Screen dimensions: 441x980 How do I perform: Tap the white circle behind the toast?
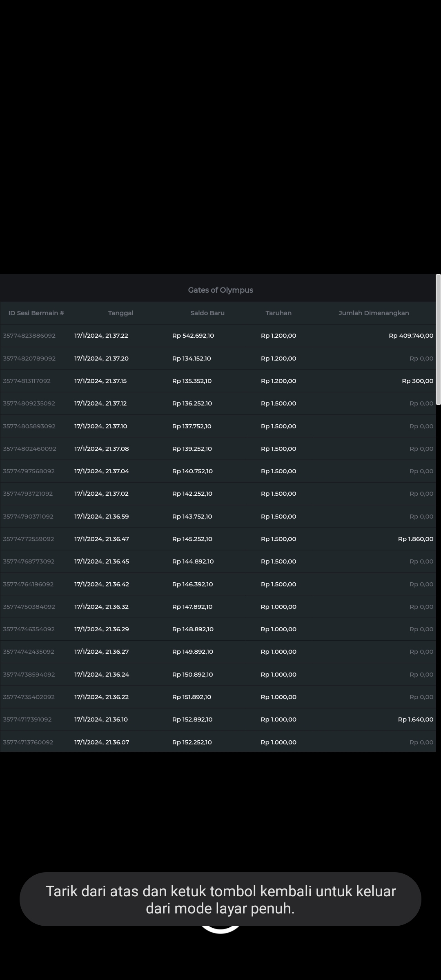(x=220, y=931)
